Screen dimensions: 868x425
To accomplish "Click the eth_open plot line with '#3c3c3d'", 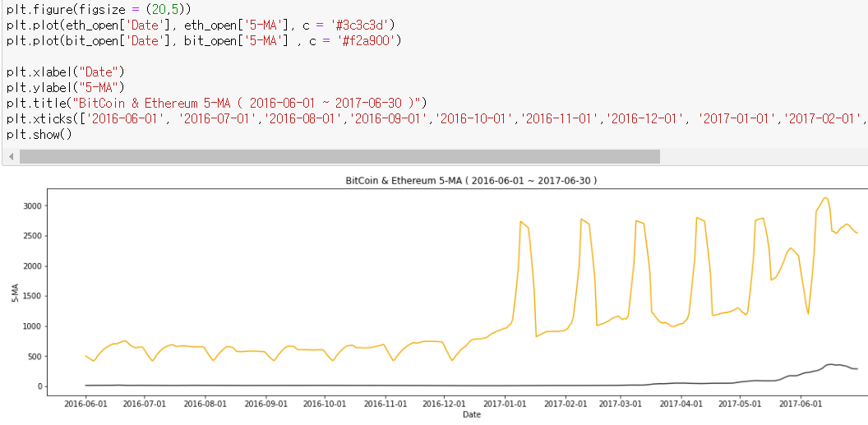I will pyautogui.click(x=201, y=25).
